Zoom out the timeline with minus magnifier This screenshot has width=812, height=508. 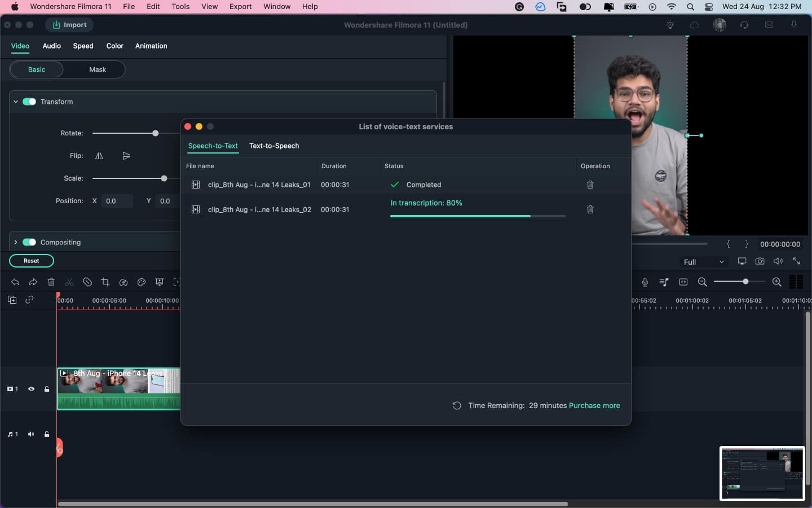[x=703, y=282]
